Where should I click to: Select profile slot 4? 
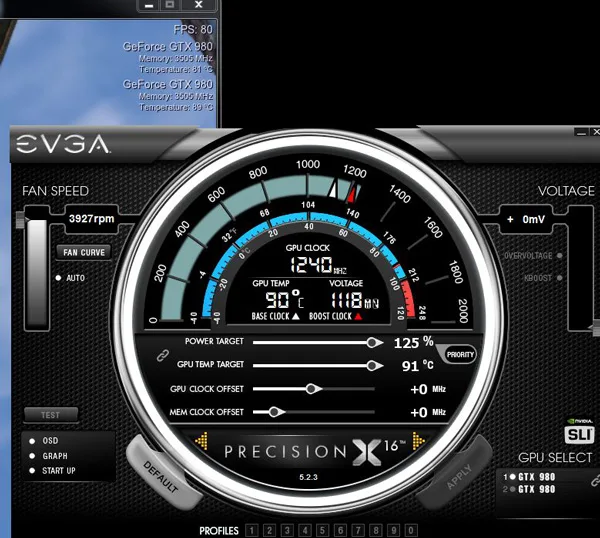(x=305, y=530)
